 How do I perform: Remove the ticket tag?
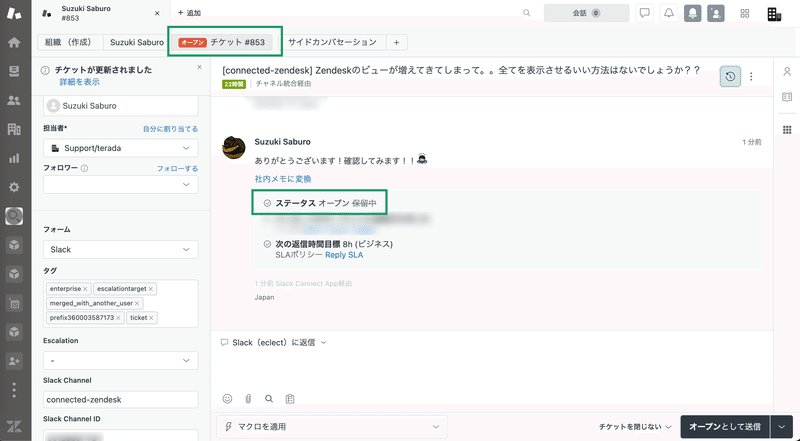[151, 317]
